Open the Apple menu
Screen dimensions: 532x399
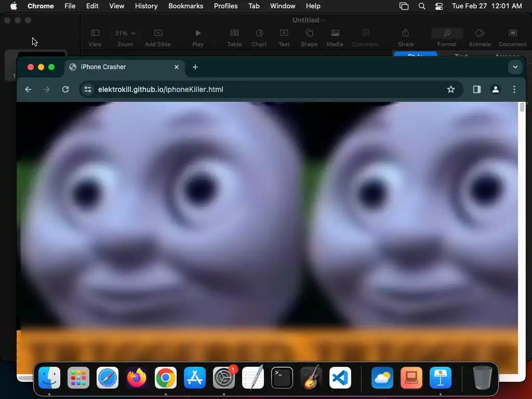click(14, 6)
